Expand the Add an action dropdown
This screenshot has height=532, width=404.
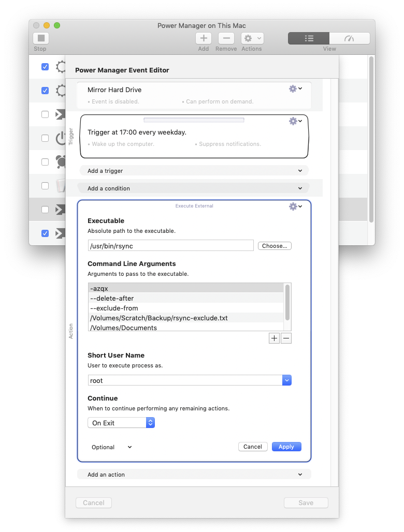click(x=194, y=475)
